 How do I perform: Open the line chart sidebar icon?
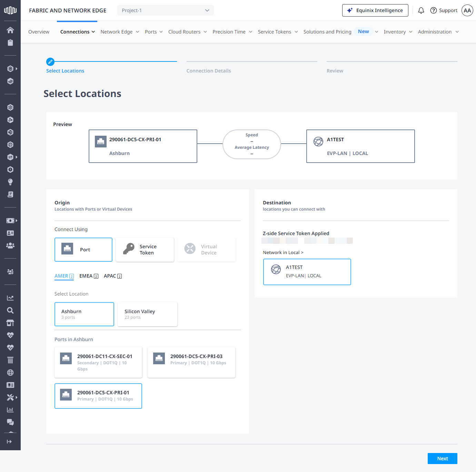click(x=10, y=298)
